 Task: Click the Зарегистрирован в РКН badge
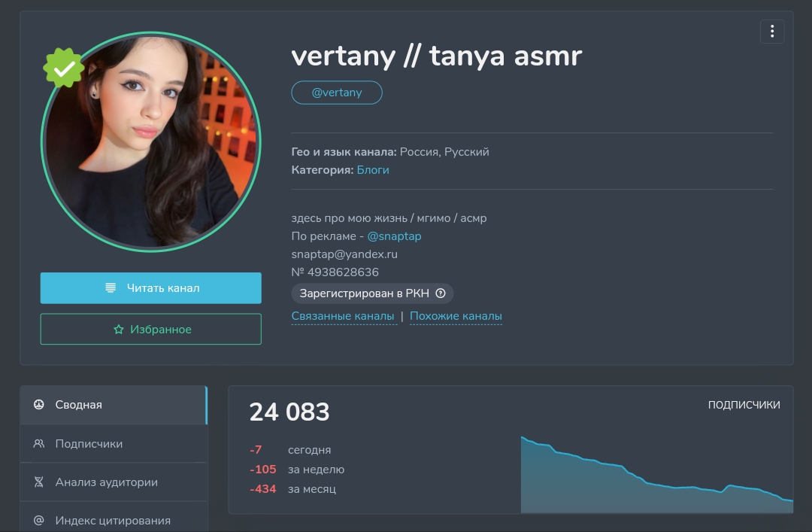click(372, 293)
